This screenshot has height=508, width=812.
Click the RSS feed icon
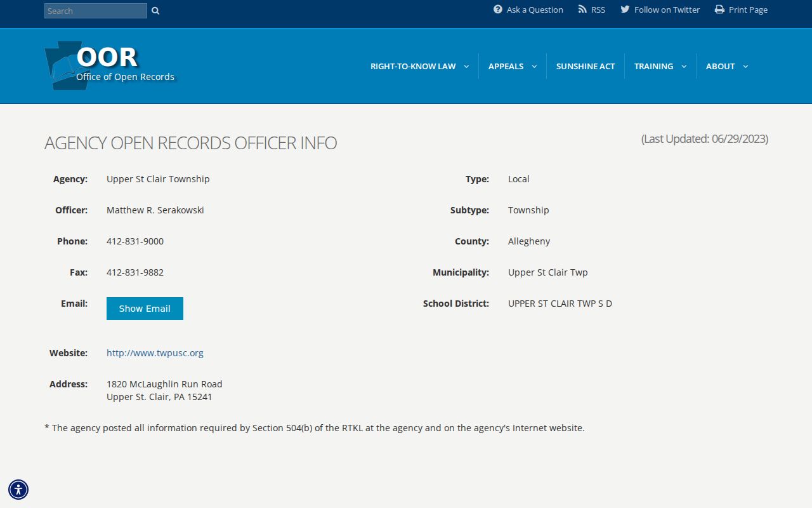click(582, 10)
